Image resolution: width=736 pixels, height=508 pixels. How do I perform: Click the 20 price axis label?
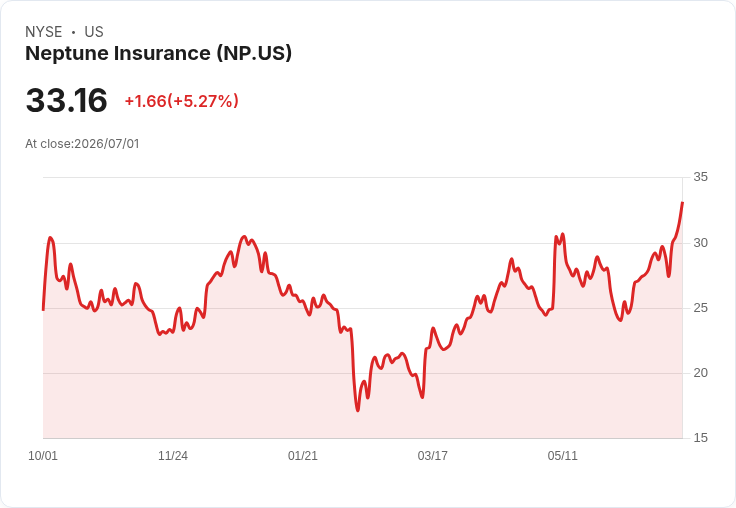coord(700,373)
